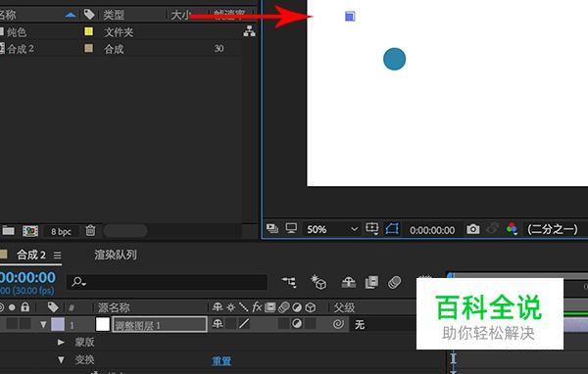Take a snapshot with the camera icon
Image resolution: width=588 pixels, height=374 pixels.
[473, 228]
